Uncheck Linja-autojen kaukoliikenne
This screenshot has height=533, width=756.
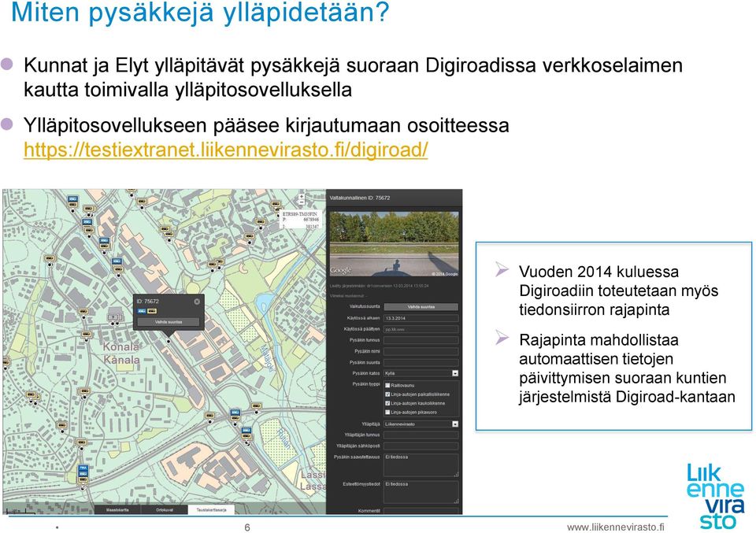tap(387, 403)
